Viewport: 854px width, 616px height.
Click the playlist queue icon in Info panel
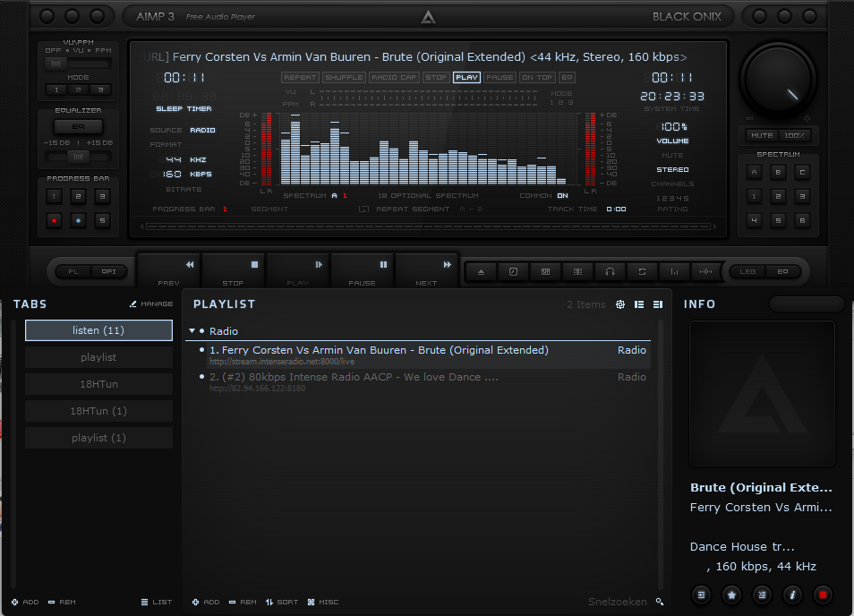tap(702, 595)
